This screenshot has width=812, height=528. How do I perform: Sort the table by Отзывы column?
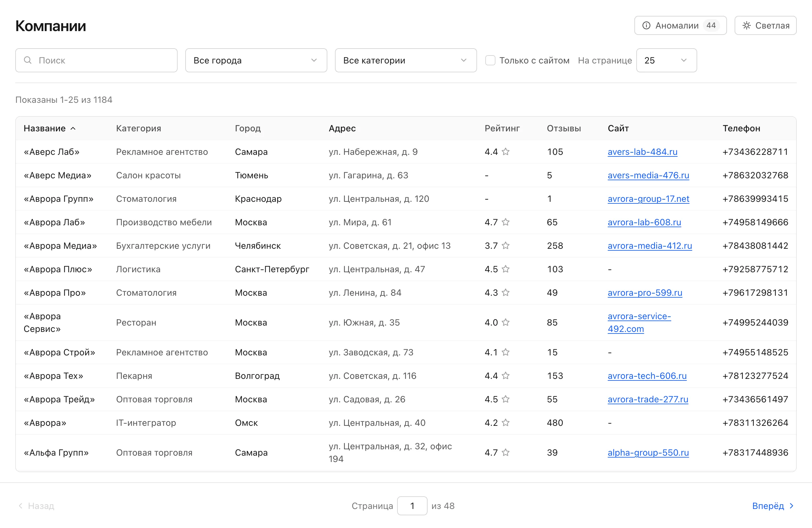click(x=564, y=128)
